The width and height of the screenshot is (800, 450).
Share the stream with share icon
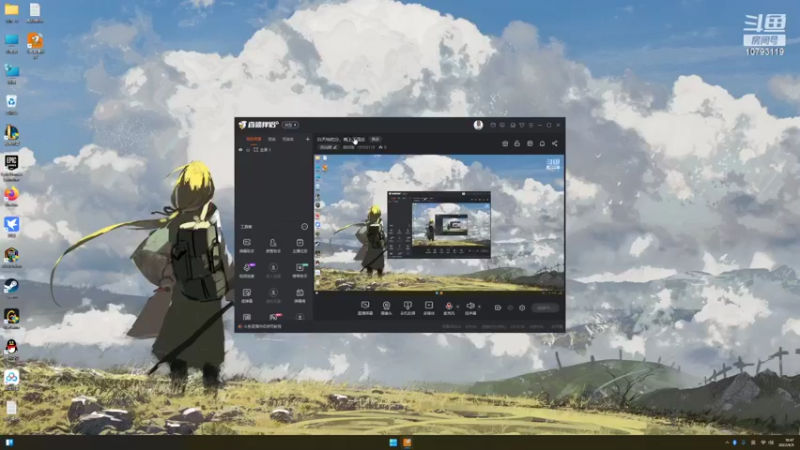click(x=555, y=143)
